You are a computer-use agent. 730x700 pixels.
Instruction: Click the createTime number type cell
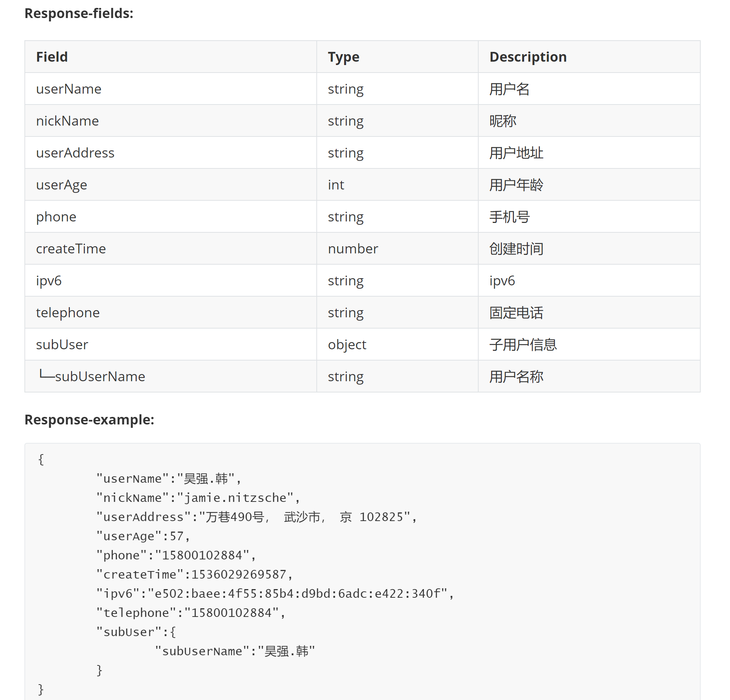(397, 249)
